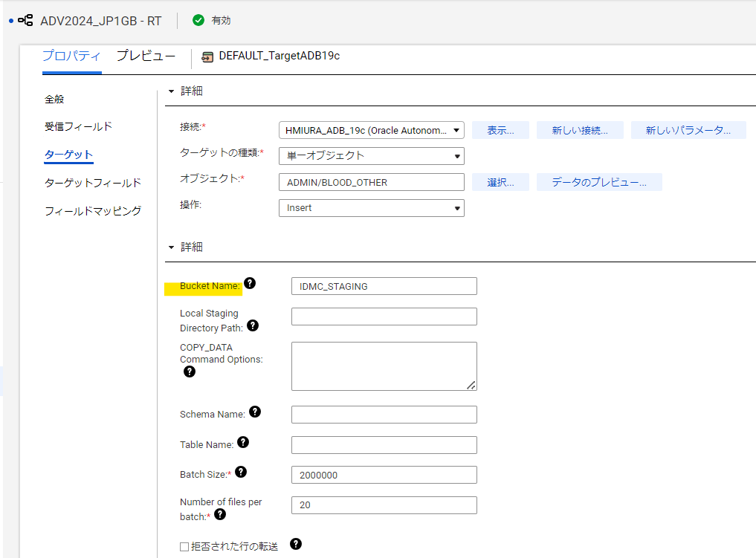Open help icon for Number of files per batch

coord(220,515)
